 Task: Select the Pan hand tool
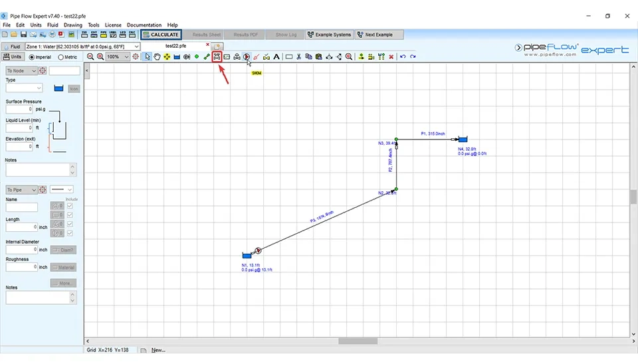(158, 57)
